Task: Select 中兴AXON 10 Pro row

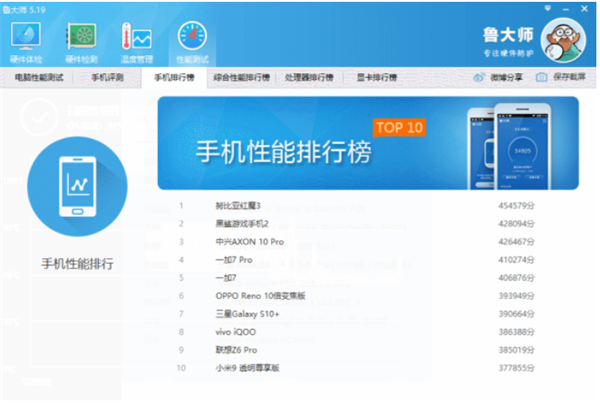Action: point(357,242)
